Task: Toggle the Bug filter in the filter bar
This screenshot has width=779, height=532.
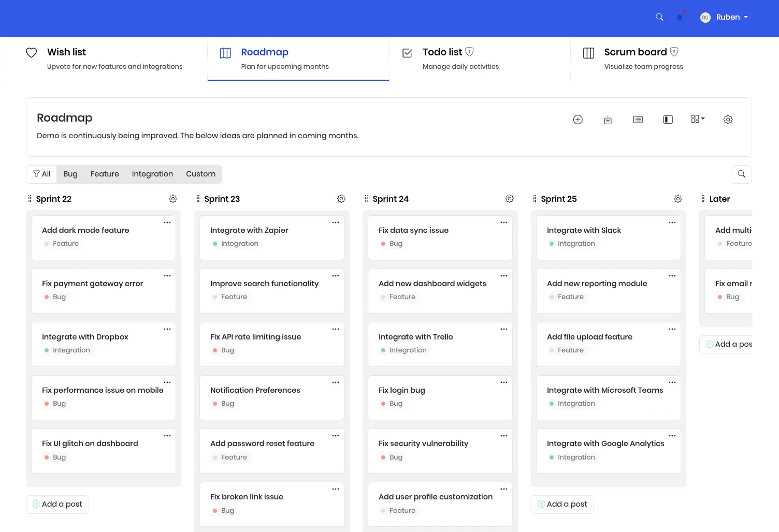Action: (x=70, y=174)
